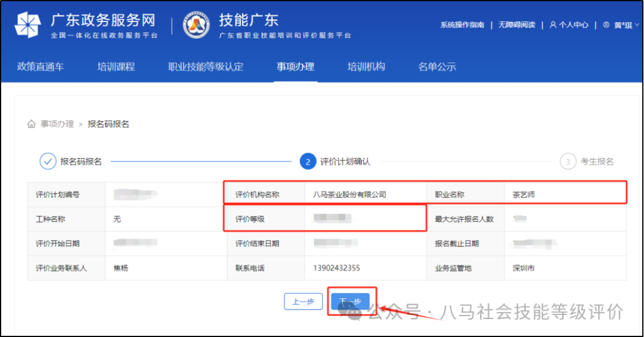Open the 政策直通车 menu
The width and height of the screenshot is (644, 337).
tap(41, 67)
